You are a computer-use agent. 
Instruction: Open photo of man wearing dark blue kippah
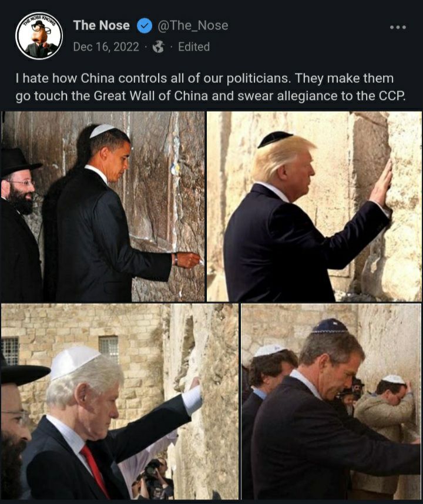(x=331, y=401)
